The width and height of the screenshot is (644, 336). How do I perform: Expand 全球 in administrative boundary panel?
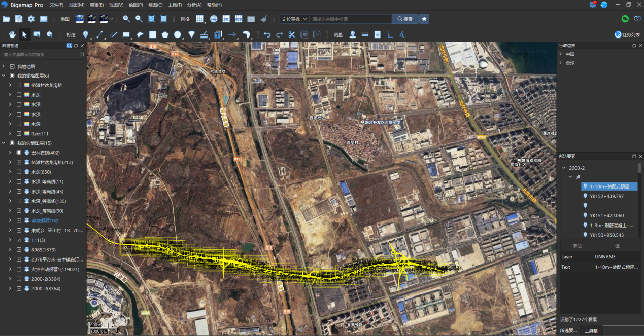[561, 63]
